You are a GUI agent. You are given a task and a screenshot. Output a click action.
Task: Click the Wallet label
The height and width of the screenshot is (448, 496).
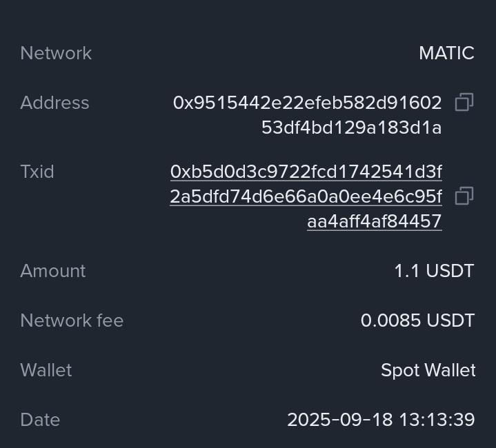(46, 370)
